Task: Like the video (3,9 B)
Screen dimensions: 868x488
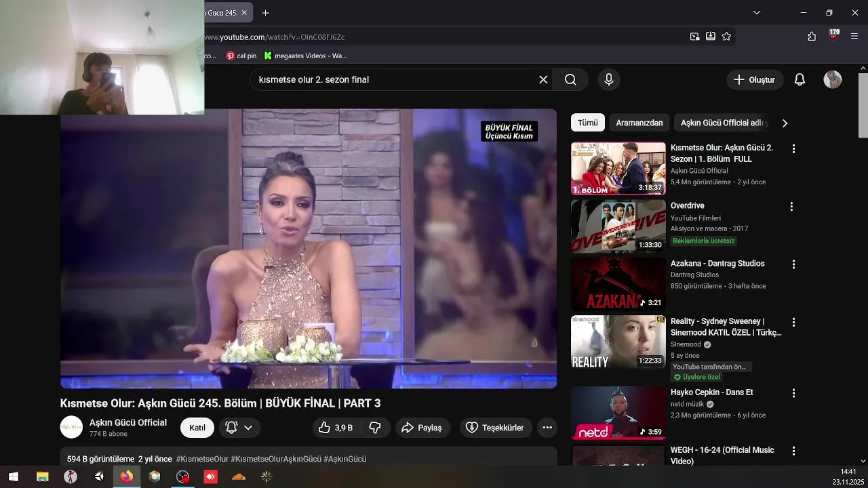Action: point(336,428)
